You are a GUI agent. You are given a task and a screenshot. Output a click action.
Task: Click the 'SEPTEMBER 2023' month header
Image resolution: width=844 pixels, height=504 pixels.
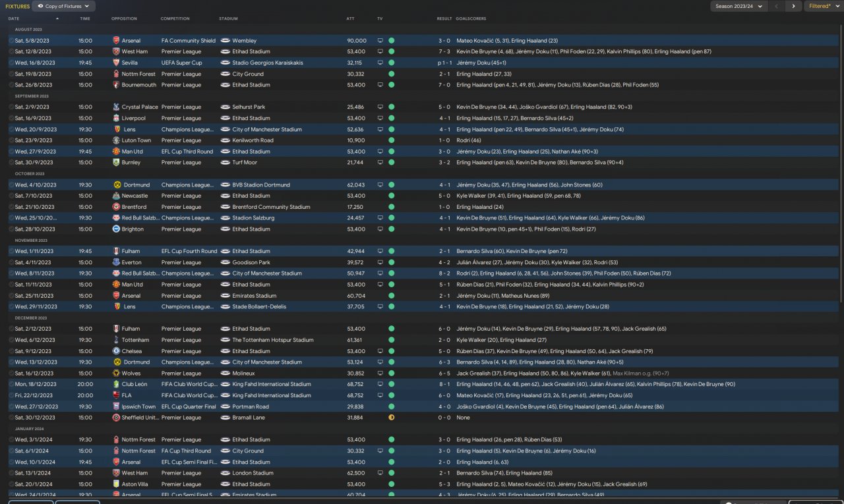pyautogui.click(x=32, y=96)
